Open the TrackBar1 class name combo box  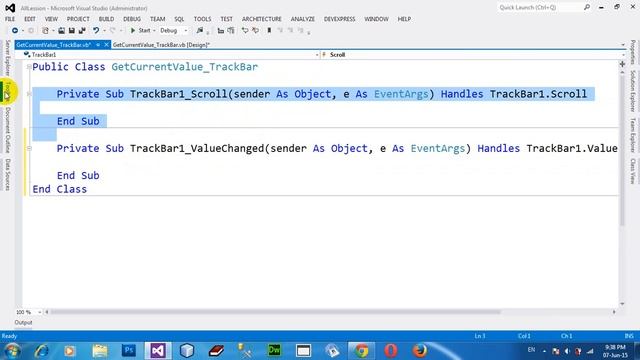click(x=171, y=55)
